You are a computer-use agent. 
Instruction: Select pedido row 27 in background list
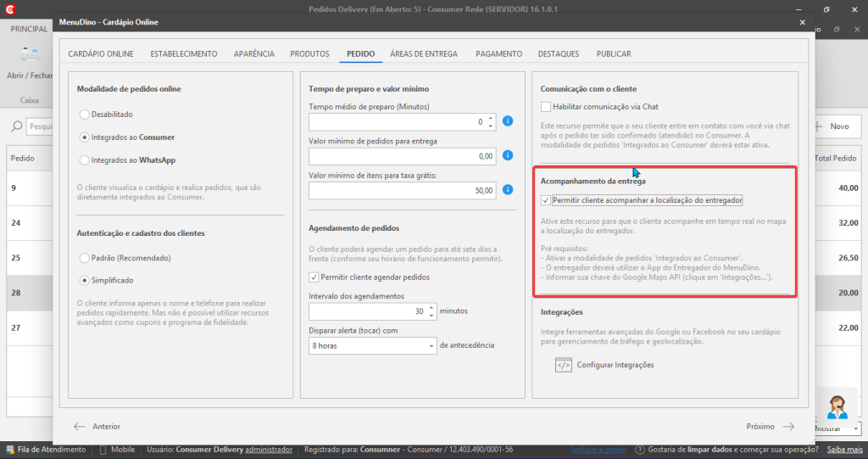(x=30, y=327)
